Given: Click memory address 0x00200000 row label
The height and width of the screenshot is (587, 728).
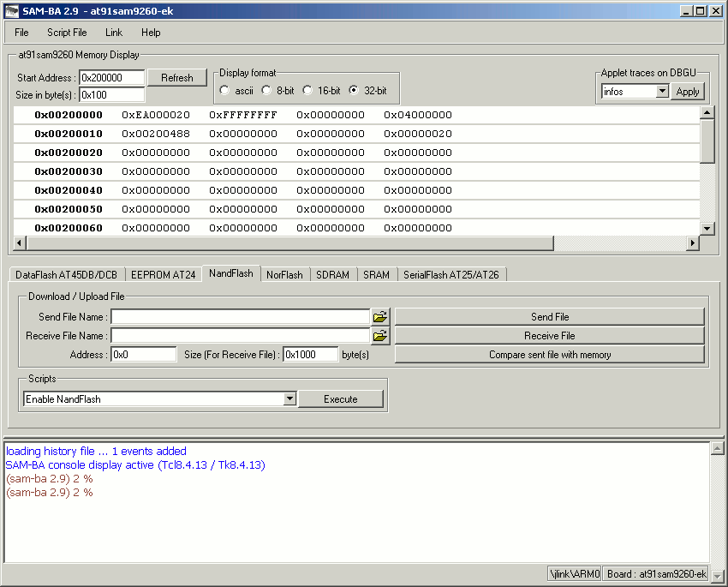Looking at the screenshot, I should 69,115.
